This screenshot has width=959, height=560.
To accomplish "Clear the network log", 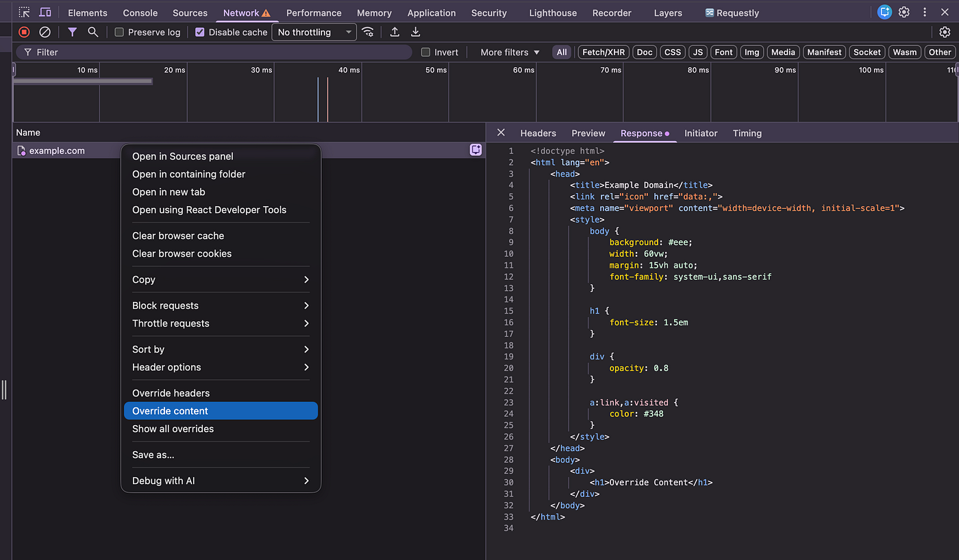I will pyautogui.click(x=45, y=32).
